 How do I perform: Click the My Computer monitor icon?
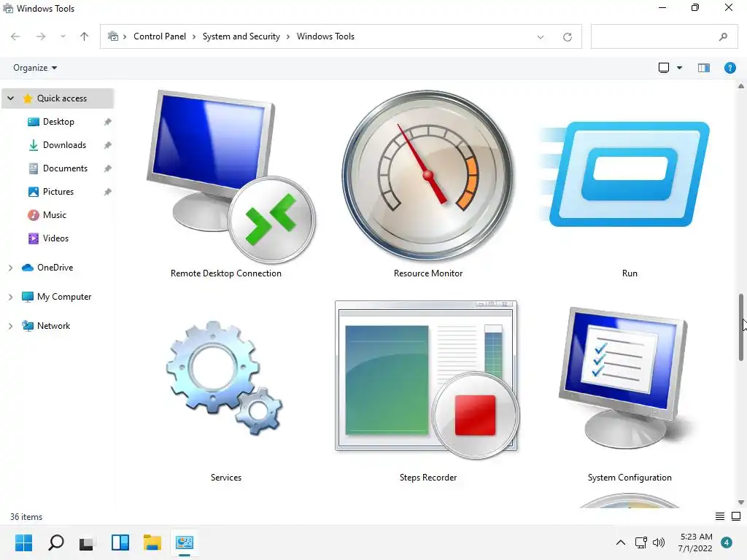point(28,297)
